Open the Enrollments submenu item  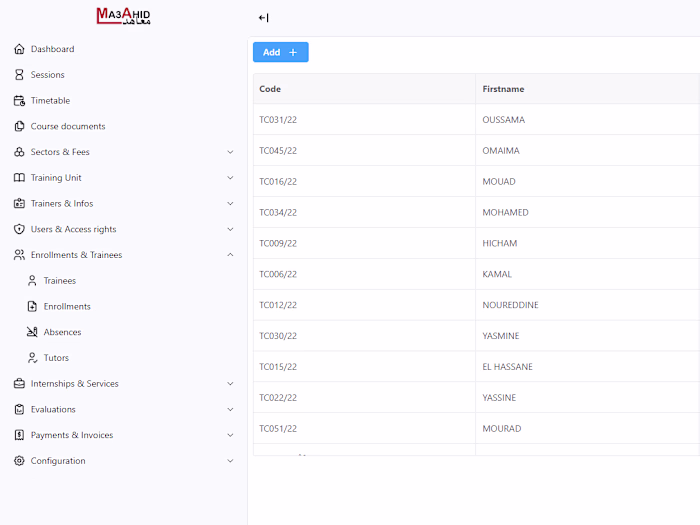click(x=67, y=306)
